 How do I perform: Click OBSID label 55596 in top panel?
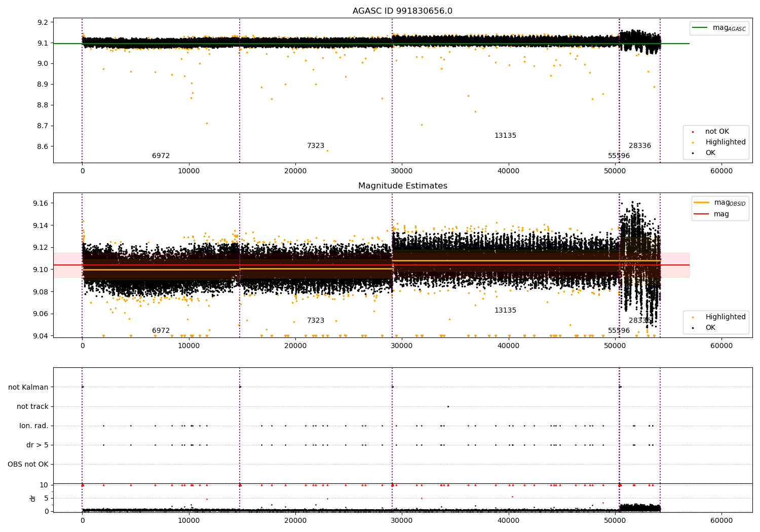tap(619, 156)
